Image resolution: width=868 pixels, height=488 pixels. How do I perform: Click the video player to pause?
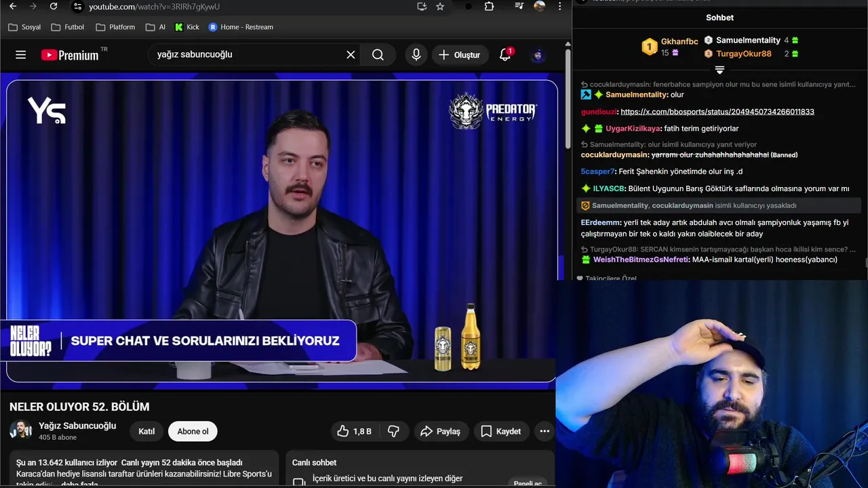[x=282, y=230]
